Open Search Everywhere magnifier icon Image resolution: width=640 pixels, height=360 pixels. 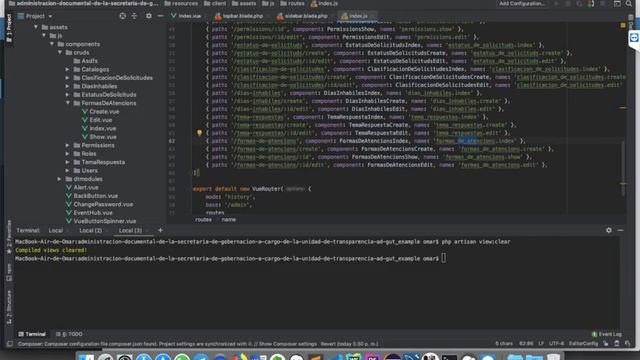pyautogui.click(x=629, y=4)
